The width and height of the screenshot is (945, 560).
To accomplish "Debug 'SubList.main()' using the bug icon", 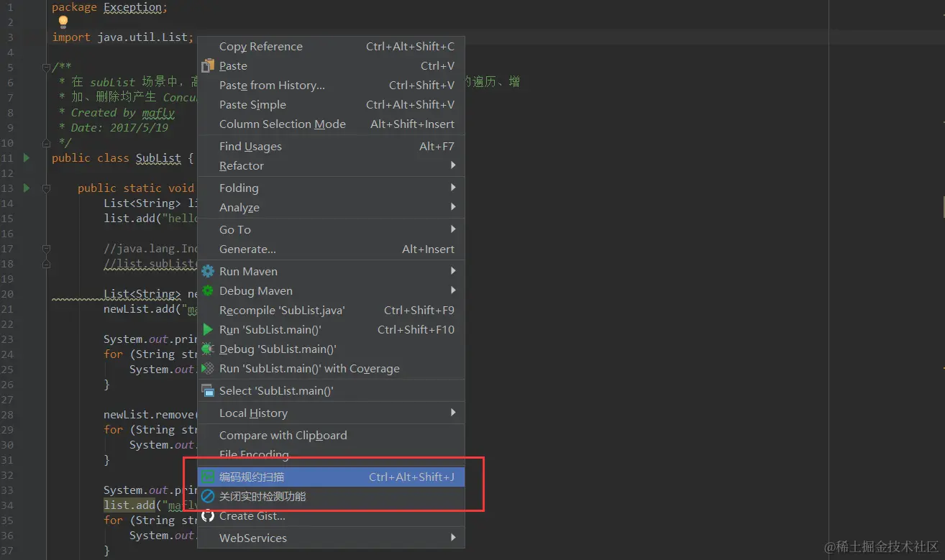I will pyautogui.click(x=208, y=349).
